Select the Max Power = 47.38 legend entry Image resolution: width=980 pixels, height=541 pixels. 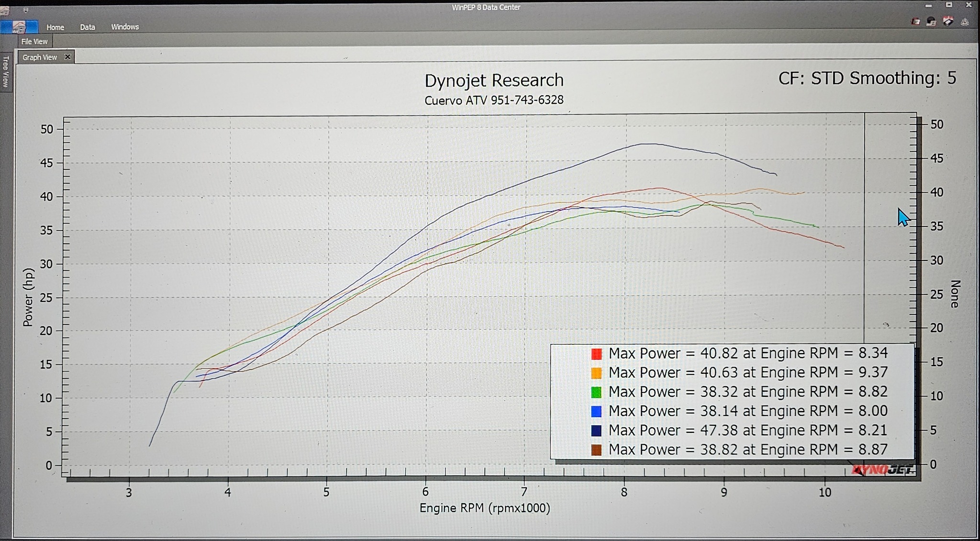point(748,430)
